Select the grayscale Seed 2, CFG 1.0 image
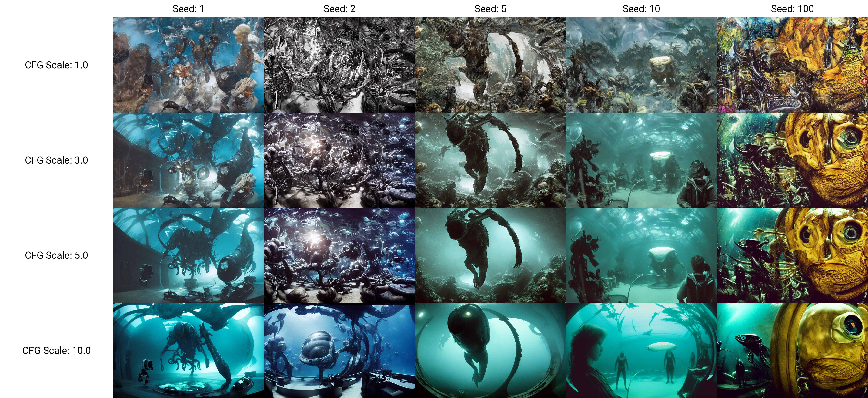 [339, 65]
